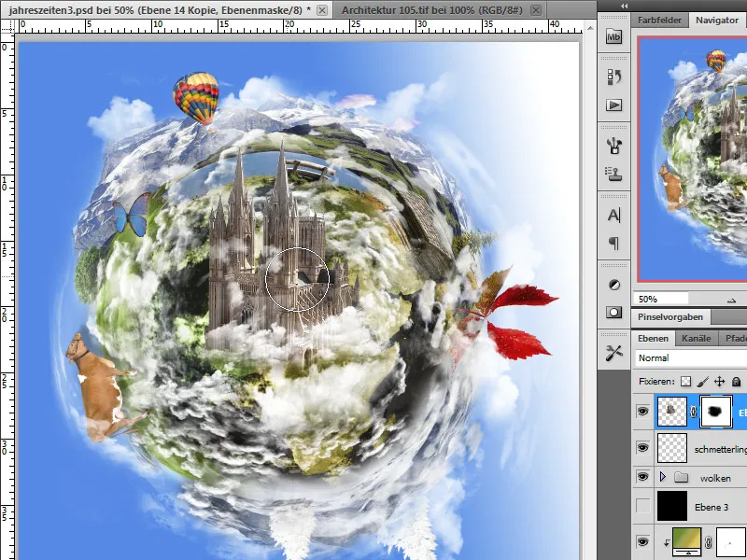Click the mask link icon of the selected layer

pos(693,412)
